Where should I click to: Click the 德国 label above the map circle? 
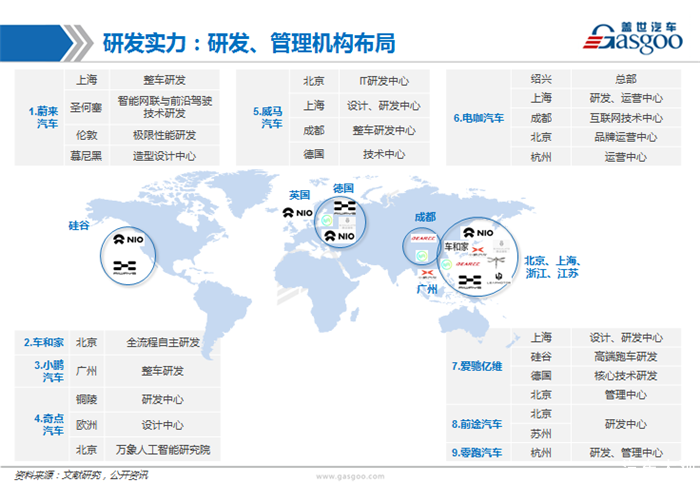coord(343,188)
